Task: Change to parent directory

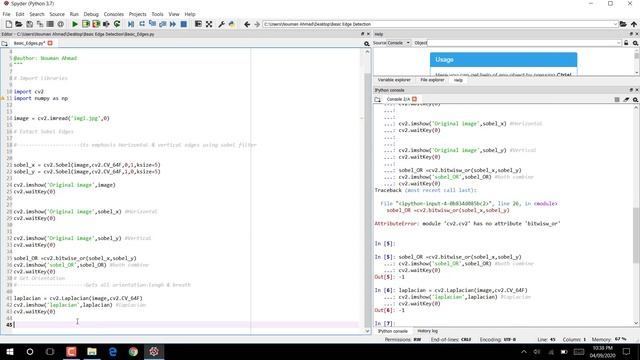Action: click(634, 24)
